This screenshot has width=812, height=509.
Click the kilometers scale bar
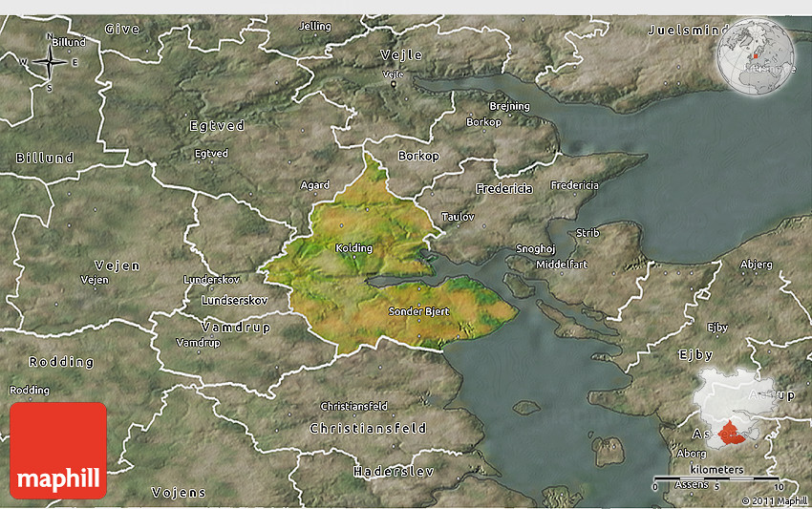click(716, 478)
